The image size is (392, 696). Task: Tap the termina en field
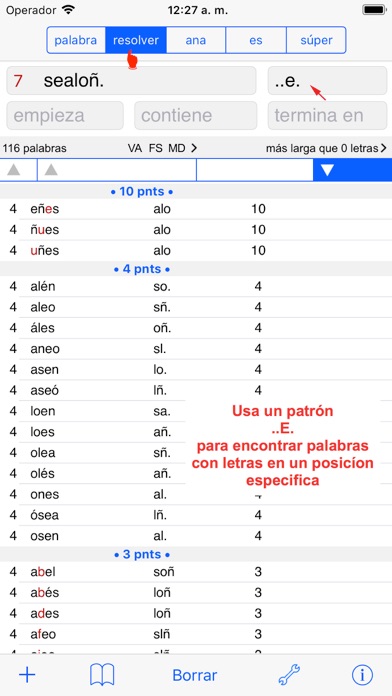tap(327, 115)
